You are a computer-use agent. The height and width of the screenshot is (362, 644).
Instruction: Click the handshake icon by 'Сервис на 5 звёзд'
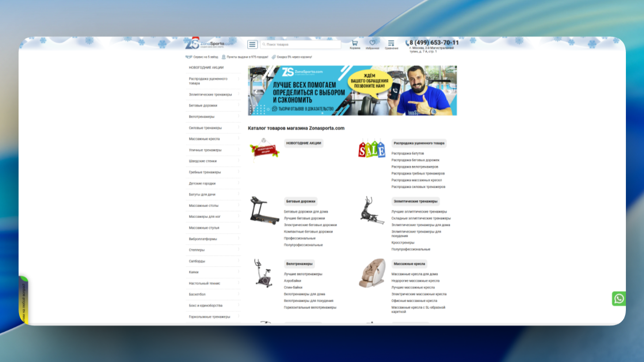tap(189, 57)
